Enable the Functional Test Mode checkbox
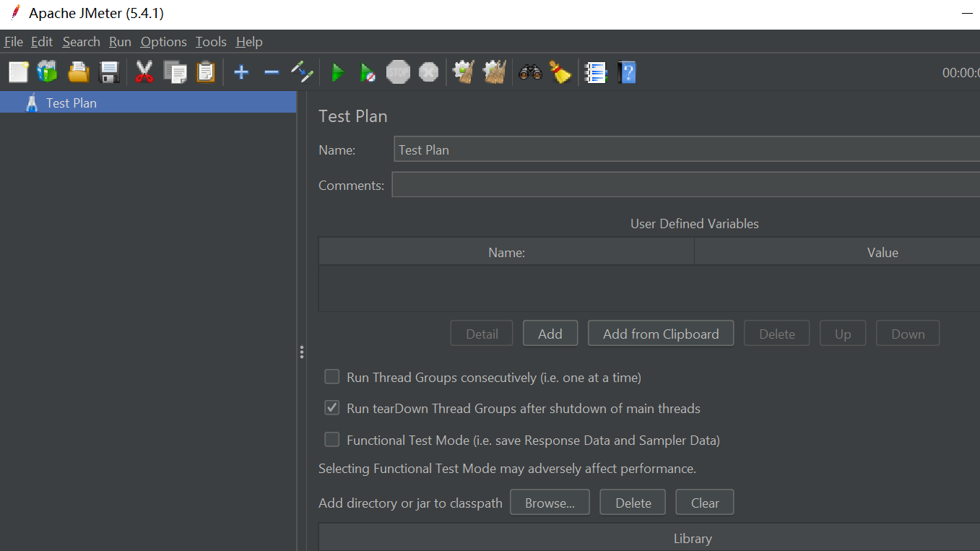Image resolution: width=980 pixels, height=551 pixels. (331, 440)
